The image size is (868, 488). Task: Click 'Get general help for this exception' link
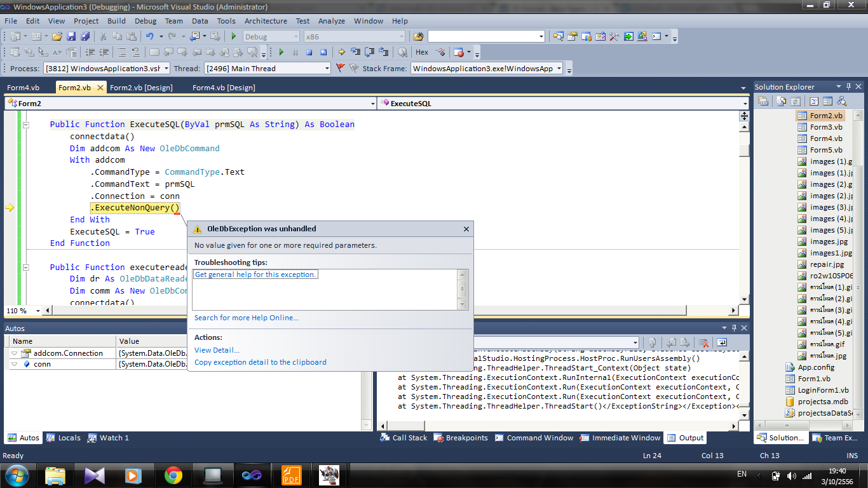coord(255,274)
